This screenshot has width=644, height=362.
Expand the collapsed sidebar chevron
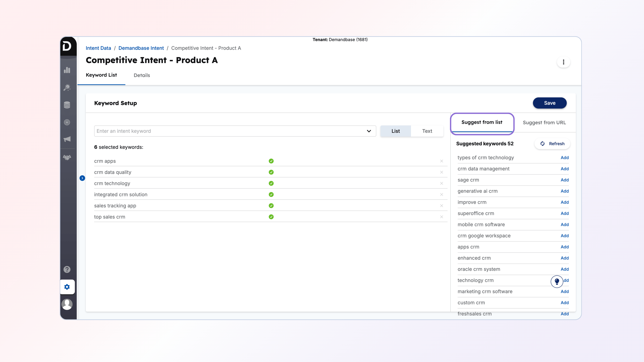click(82, 178)
